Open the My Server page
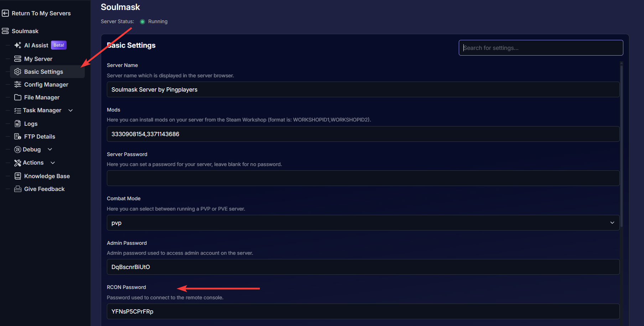Screen dimensions: 644x326 (x=38, y=59)
